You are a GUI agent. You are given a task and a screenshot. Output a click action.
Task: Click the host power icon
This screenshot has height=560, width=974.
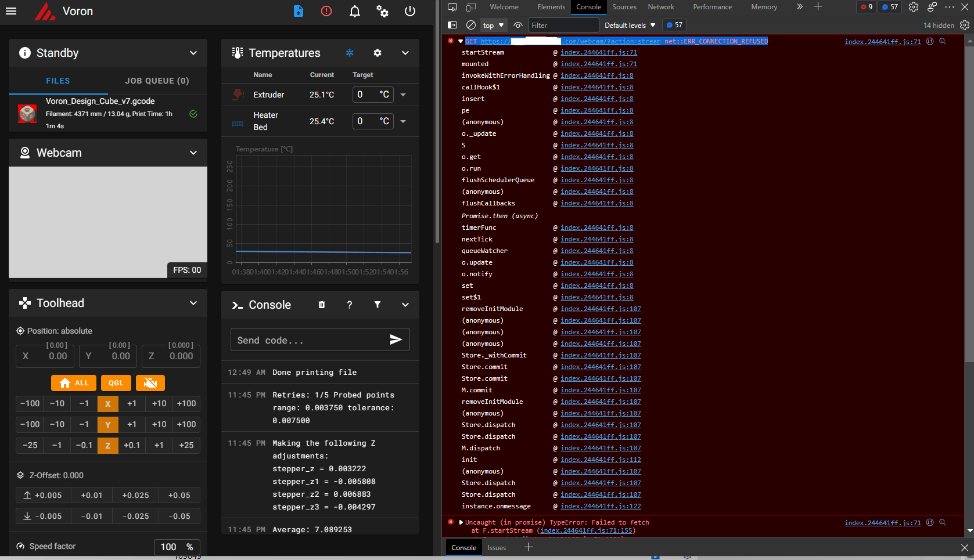[410, 11]
